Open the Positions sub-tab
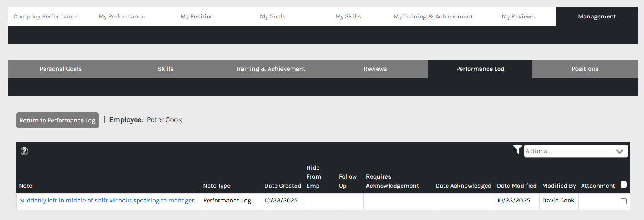 point(585,69)
